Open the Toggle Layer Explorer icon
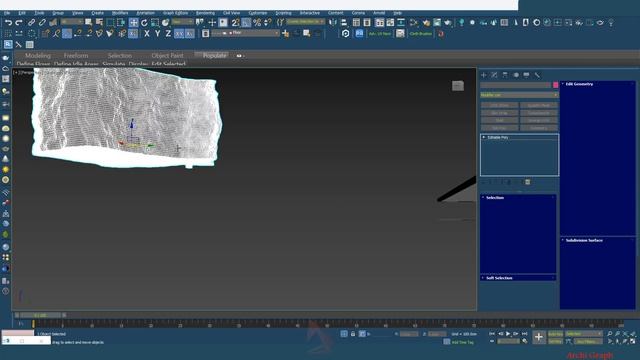Screen dimensions: 640x360 [367, 23]
